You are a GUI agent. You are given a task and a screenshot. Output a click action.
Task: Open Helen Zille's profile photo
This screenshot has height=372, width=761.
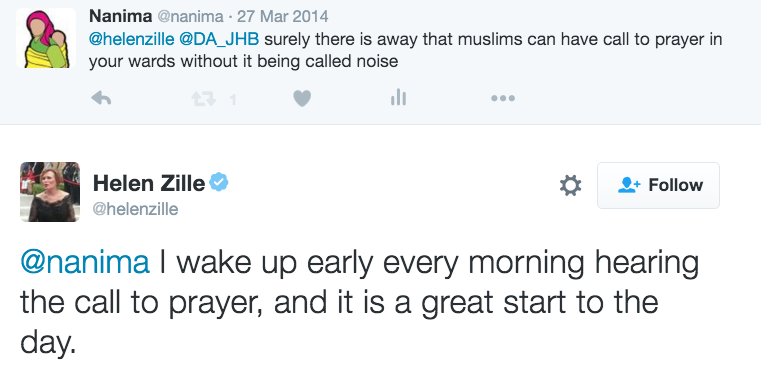pyautogui.click(x=50, y=192)
